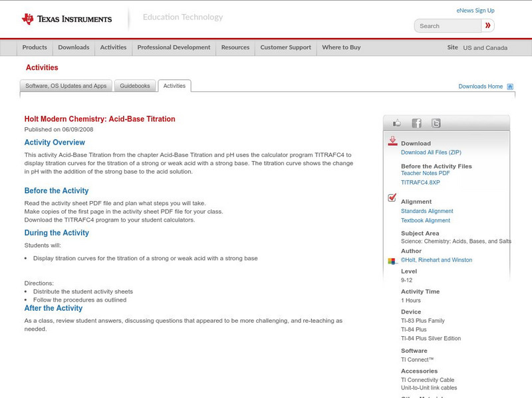This screenshot has height=398, width=532.
Task: Click the Activity Overview heading
Action: (55, 142)
